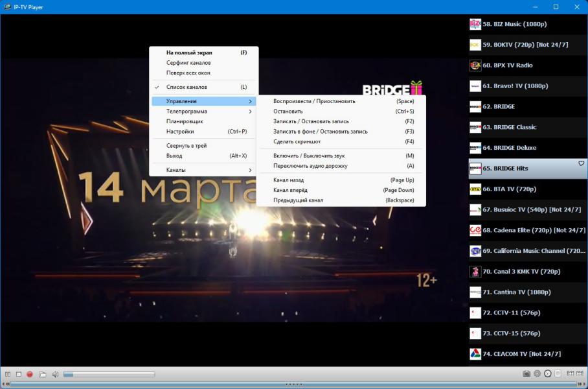Toggle sound via Включить / Выключить звук
The image size is (588, 389).
pyautogui.click(x=310, y=156)
